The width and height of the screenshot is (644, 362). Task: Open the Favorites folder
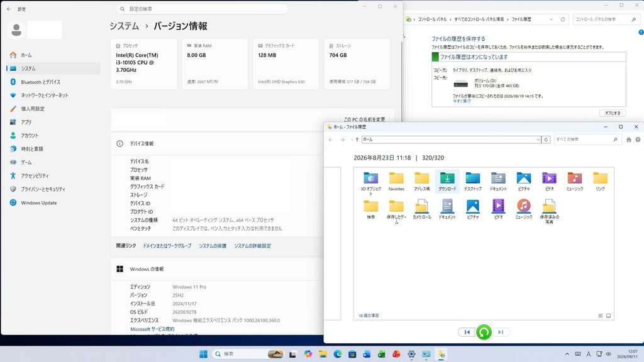coord(396,182)
